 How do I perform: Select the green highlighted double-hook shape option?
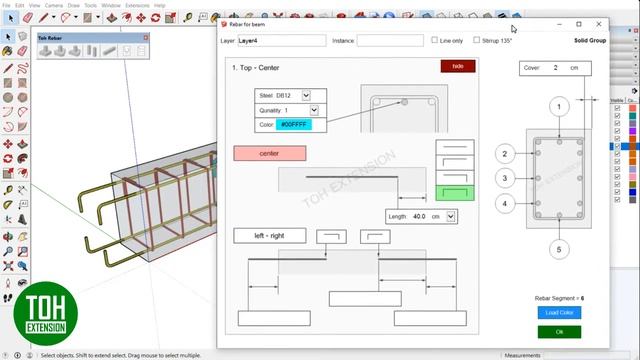[455, 193]
